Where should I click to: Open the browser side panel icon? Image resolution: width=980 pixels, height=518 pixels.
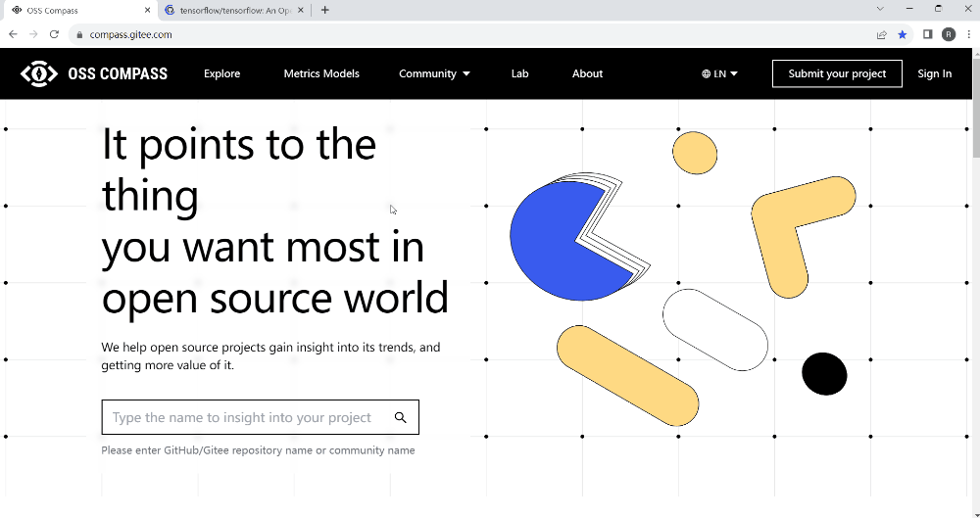(928, 34)
